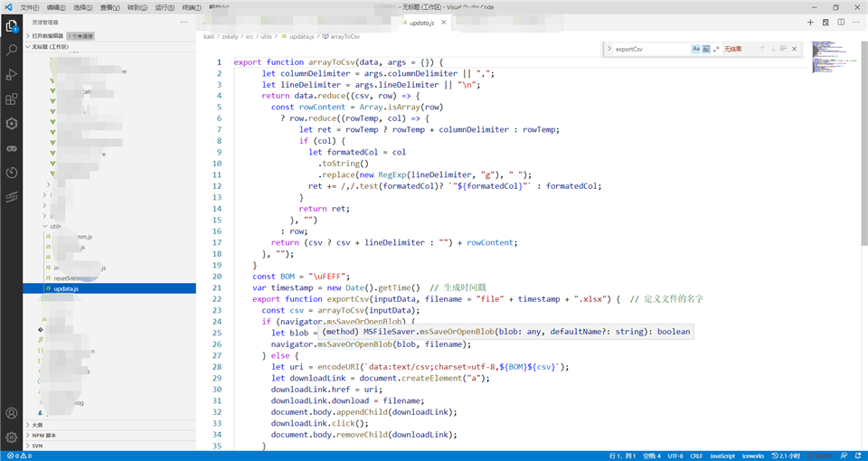Toggle find in selection
This screenshot has width=868, height=461.
[783, 49]
